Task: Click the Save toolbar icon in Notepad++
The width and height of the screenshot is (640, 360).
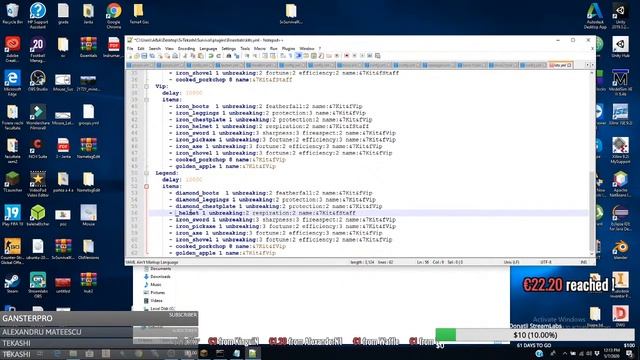Action: [144, 56]
